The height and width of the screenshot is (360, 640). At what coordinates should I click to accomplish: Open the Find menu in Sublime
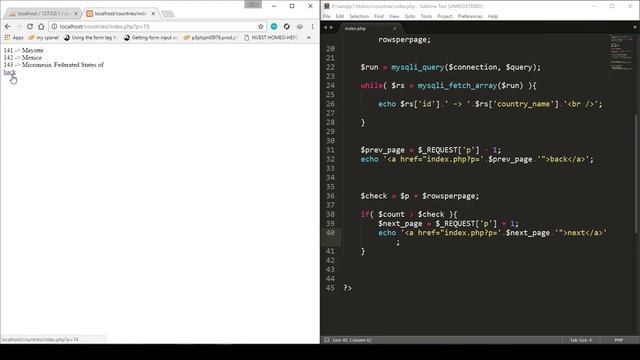coord(379,16)
